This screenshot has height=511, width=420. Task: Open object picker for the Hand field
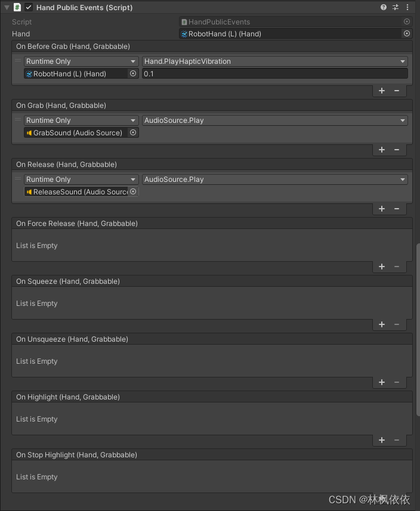[x=406, y=33]
